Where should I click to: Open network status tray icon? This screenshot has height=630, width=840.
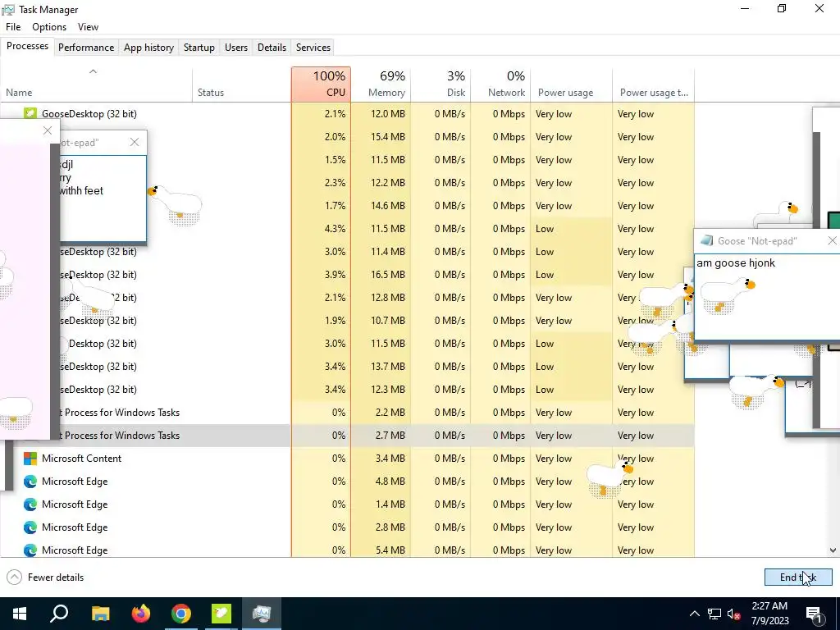(714, 614)
